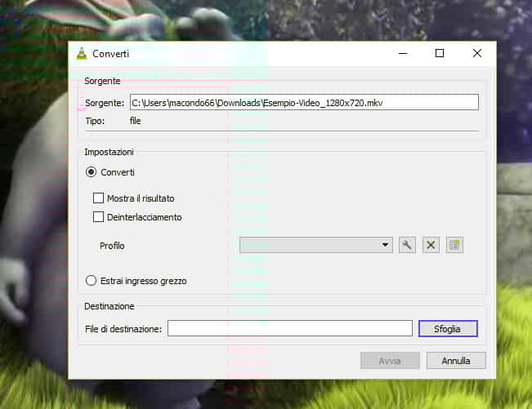This screenshot has width=532, height=409.
Task: Enable the Mostra il risultato checkbox
Action: point(99,198)
